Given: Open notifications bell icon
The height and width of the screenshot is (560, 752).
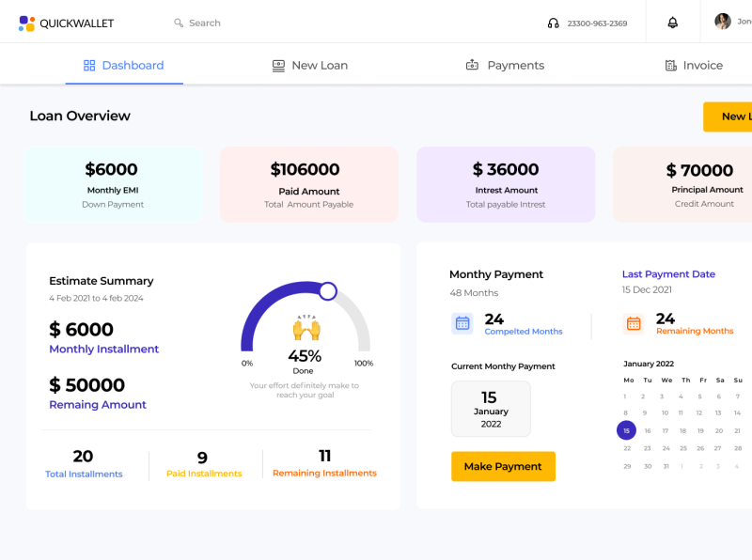Looking at the screenshot, I should point(672,23).
